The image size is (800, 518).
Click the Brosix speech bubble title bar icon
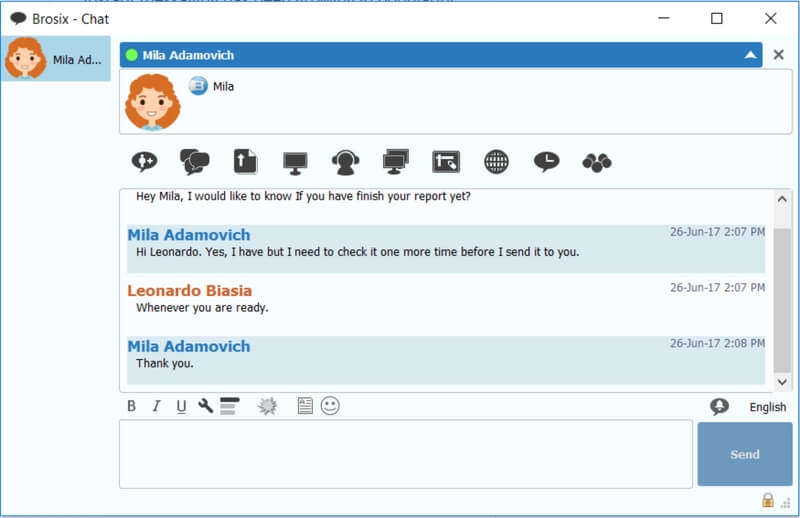coord(18,19)
